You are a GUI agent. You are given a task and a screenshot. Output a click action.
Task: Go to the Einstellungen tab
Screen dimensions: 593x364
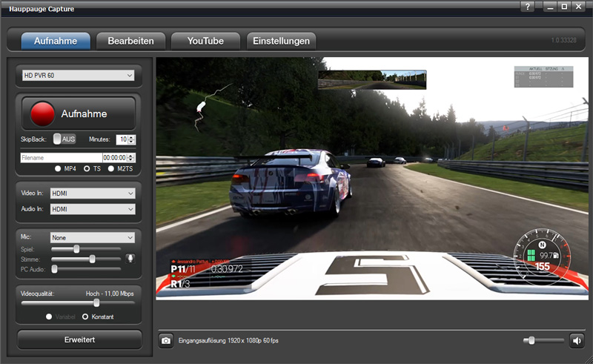pyautogui.click(x=281, y=41)
